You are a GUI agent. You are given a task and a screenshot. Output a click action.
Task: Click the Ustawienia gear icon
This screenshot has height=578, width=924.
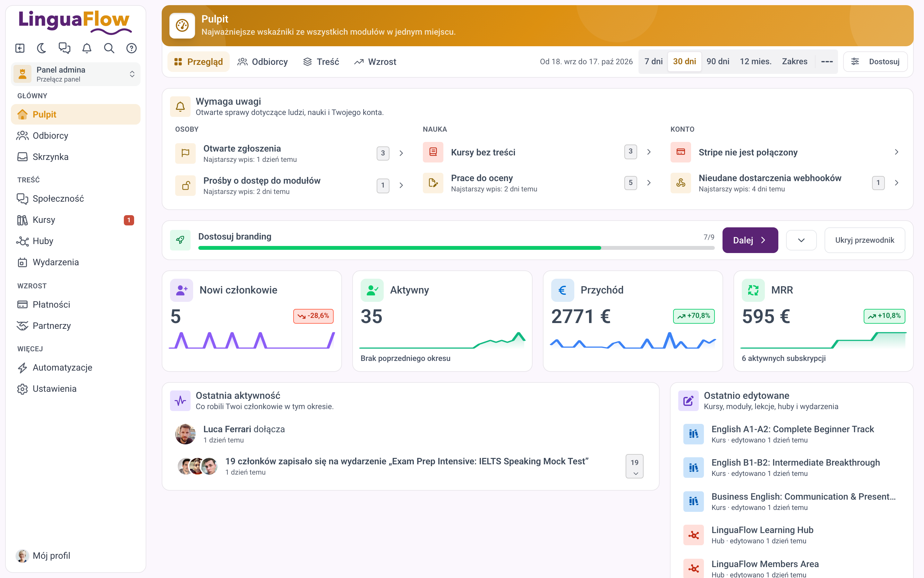click(x=22, y=389)
